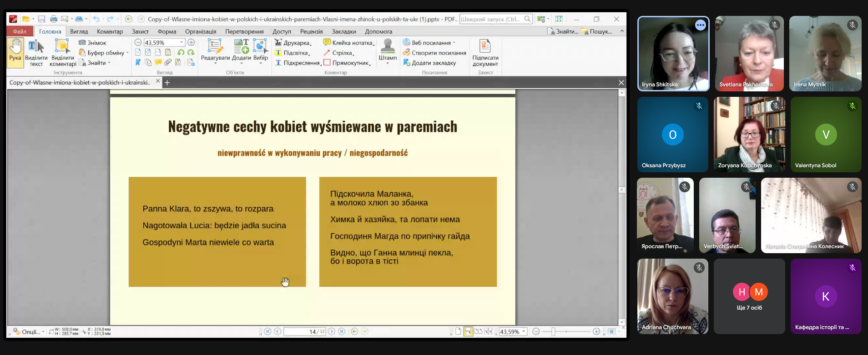The height and width of the screenshot is (355, 868).
Task: Zoom in with the plus icon in the ribbon
Action: coord(191,42)
